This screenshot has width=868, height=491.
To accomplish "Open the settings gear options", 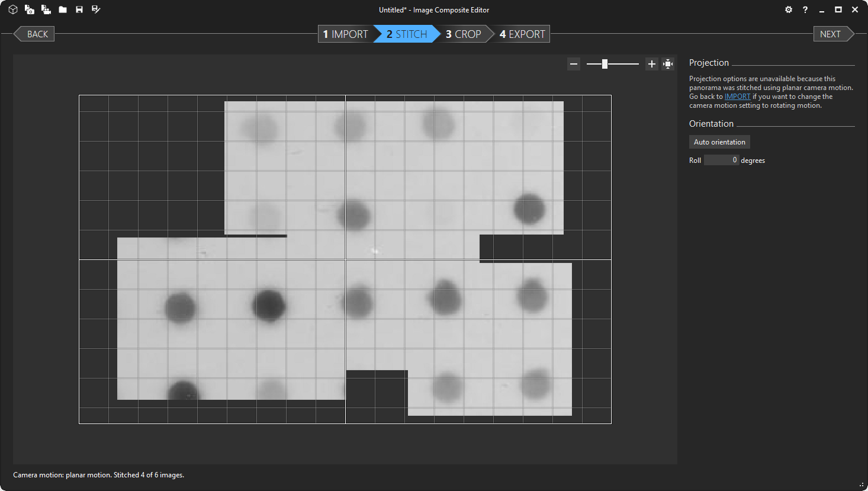I will (x=789, y=9).
